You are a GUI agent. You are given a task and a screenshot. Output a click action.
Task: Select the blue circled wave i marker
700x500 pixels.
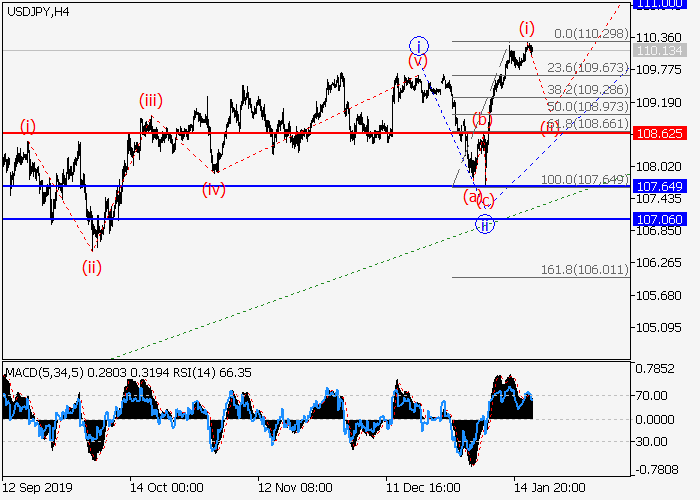(419, 45)
